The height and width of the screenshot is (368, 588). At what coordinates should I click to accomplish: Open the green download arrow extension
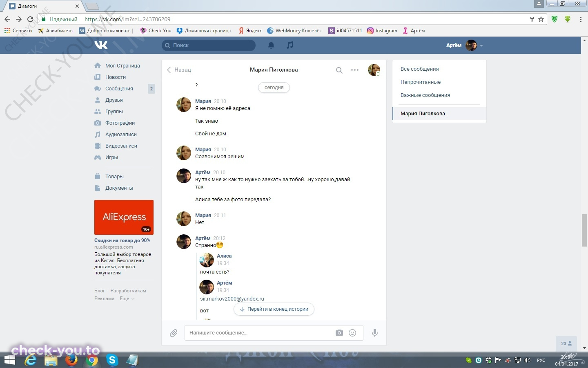pos(568,19)
